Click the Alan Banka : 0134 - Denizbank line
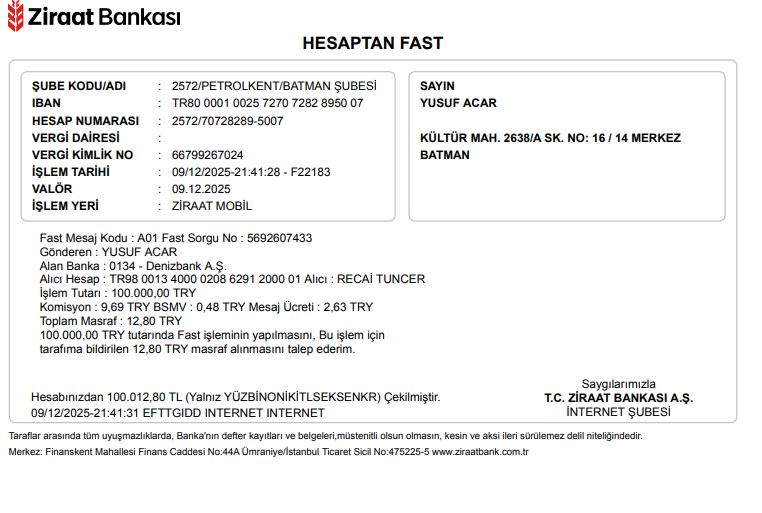Viewport: 762px width, 513px height. (x=133, y=266)
